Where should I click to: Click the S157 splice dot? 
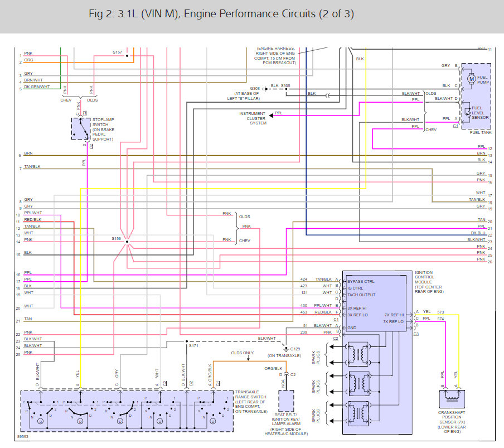click(127, 56)
